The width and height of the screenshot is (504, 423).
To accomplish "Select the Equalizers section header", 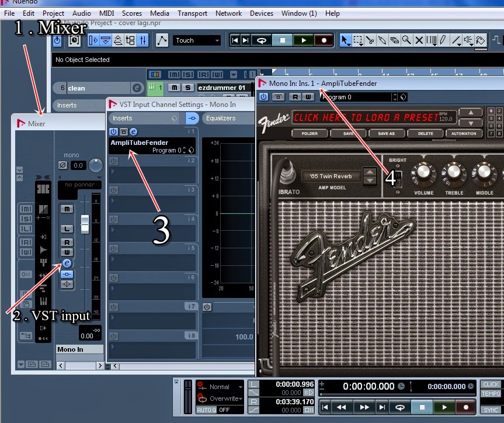I will point(228,118).
